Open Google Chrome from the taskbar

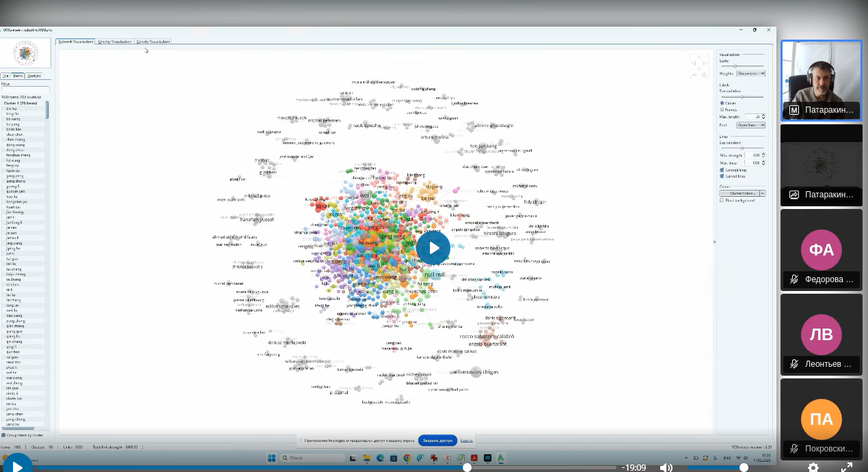[x=407, y=458]
